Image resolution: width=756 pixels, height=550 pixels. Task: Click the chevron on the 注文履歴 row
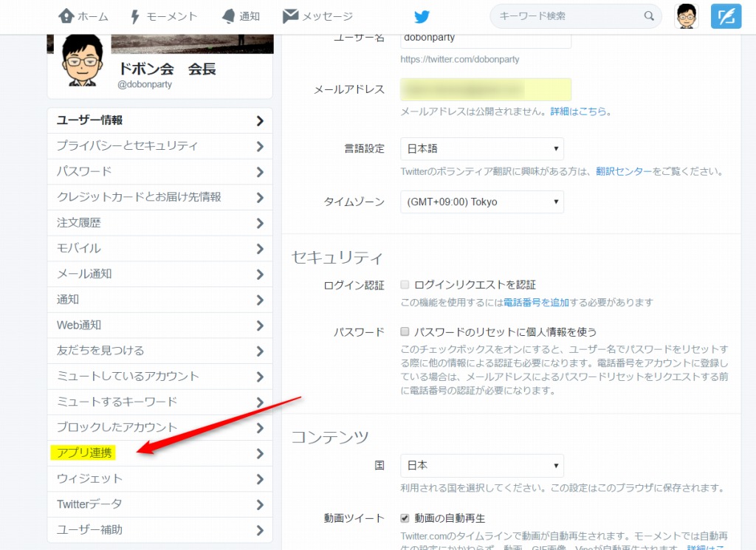pos(260,223)
